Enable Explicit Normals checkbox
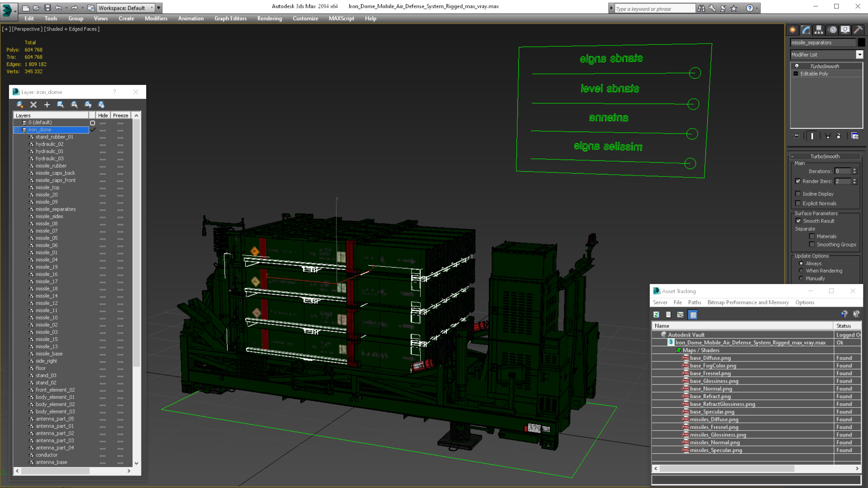868x488 pixels. pos(798,203)
